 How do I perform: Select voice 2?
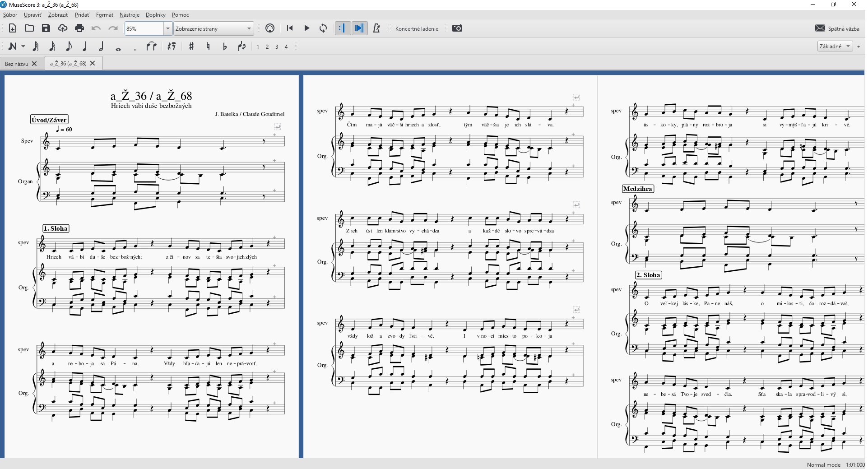click(x=267, y=47)
